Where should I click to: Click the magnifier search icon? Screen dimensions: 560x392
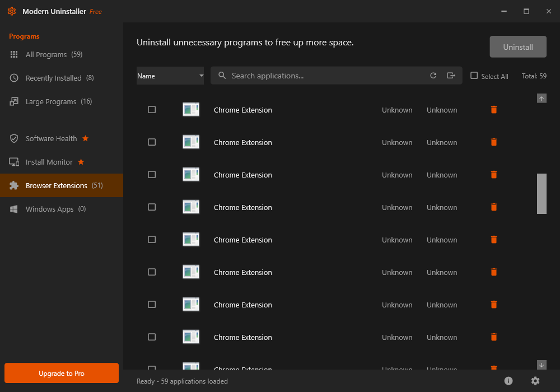222,76
